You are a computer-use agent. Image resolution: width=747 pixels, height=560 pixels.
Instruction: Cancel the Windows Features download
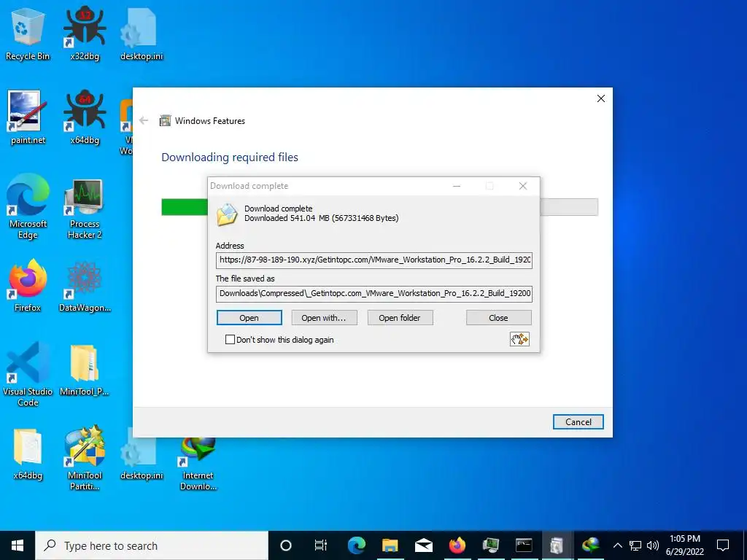[x=578, y=422]
